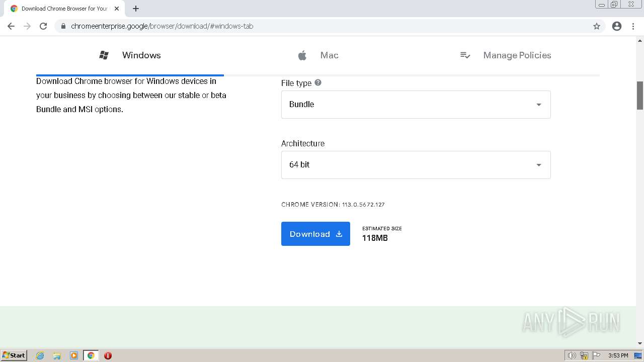Click the network tray icon
Screen dimensions: 644x362
click(x=584, y=355)
